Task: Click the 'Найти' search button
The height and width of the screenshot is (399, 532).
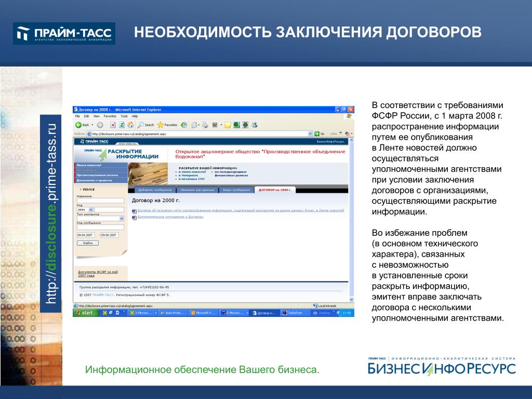Action: 88,243
